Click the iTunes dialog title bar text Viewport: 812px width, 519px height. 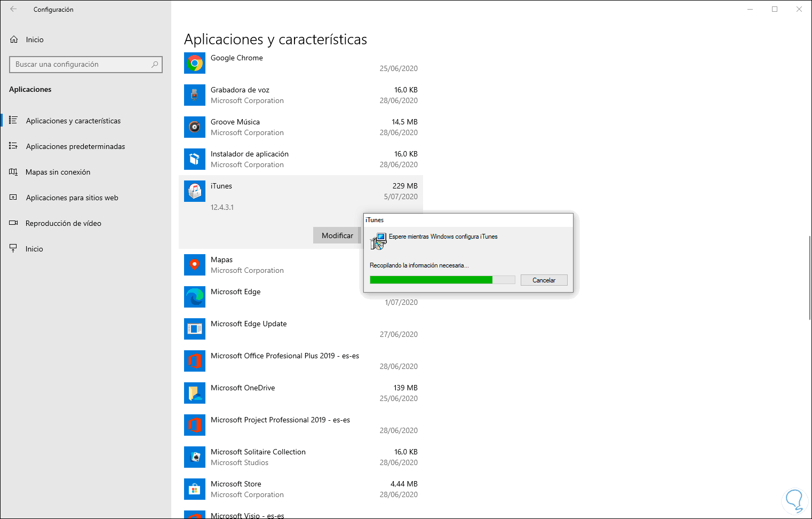(375, 220)
